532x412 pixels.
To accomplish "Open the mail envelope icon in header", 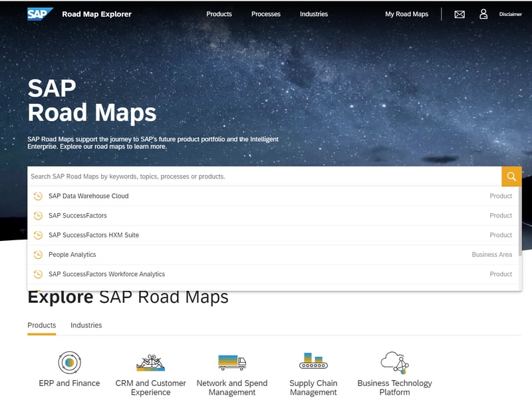I will click(x=460, y=14).
